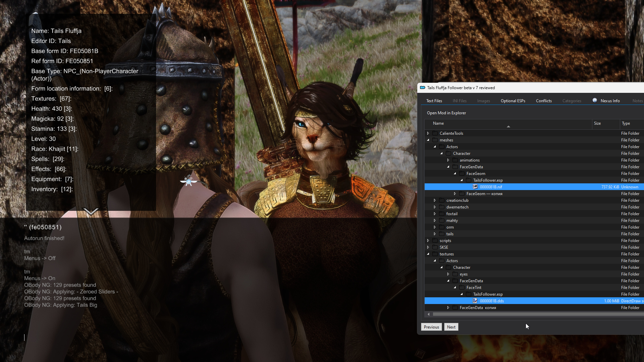Viewport: 644px width, 362px height.
Task: Click the horizontal scrollbar in file tree
Action: [537, 314]
